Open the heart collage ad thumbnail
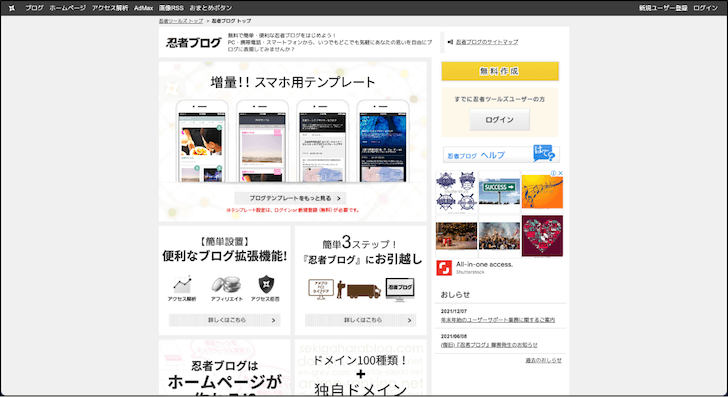728x397 pixels. 542,236
